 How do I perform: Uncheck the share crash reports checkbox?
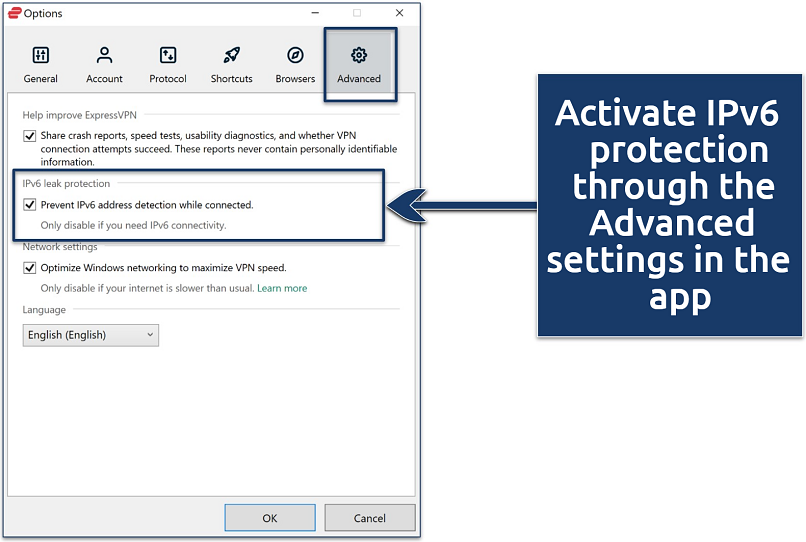pyautogui.click(x=29, y=136)
